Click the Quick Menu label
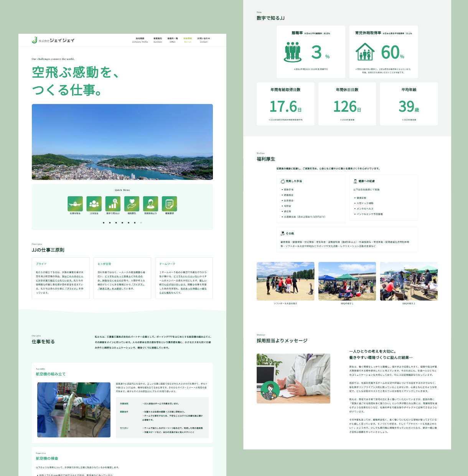Viewport: 468px width, 476px height. coord(122,190)
